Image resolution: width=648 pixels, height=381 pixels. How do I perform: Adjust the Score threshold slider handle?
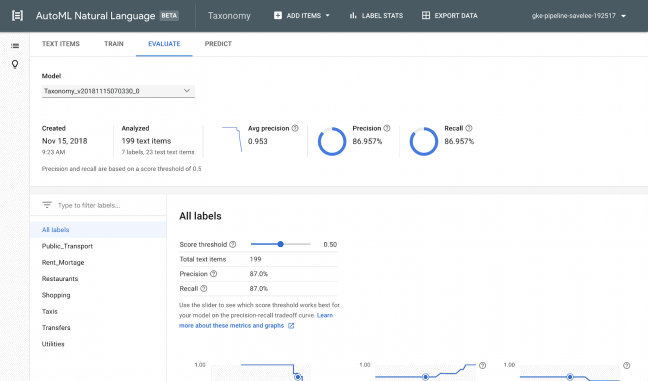[281, 244]
